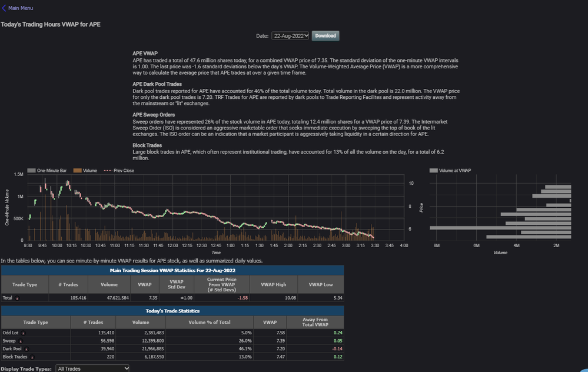
Task: Expand the Display Trade Types dropdown
Action: click(92, 368)
